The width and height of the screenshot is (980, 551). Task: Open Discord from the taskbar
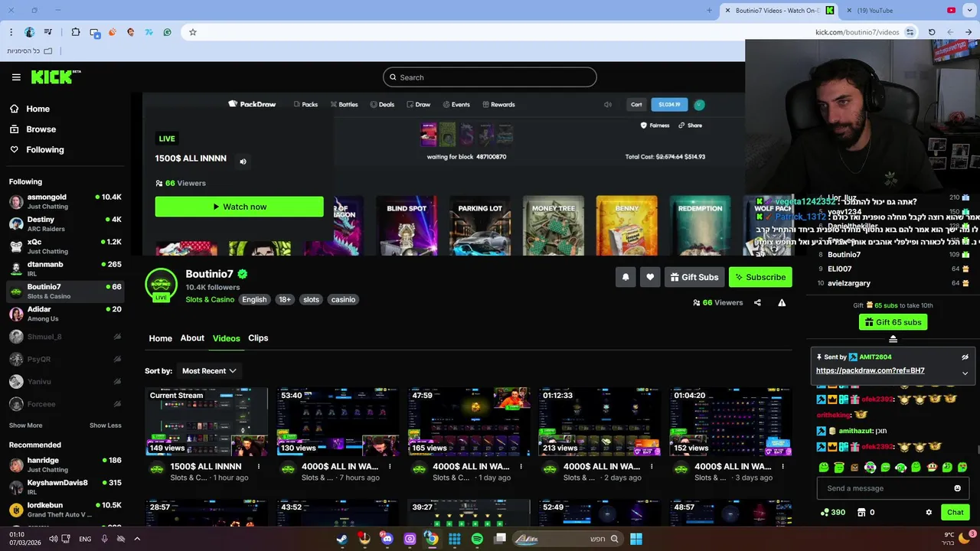click(x=387, y=539)
